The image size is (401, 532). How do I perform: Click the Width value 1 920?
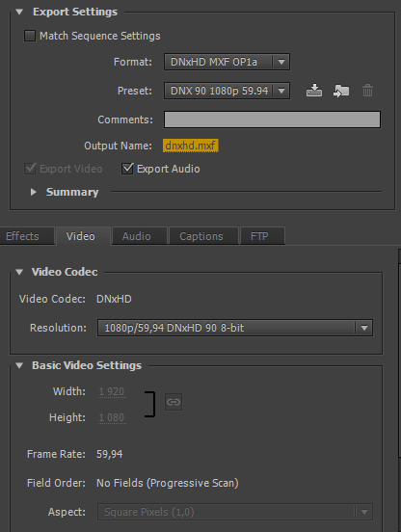point(112,391)
